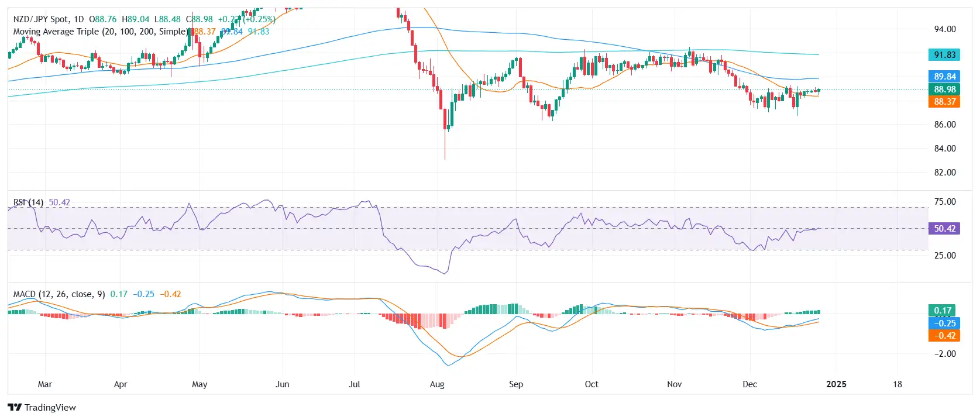This screenshot has width=980, height=420.
Task: Click the 2025 label on time axis
Action: pyautogui.click(x=836, y=384)
